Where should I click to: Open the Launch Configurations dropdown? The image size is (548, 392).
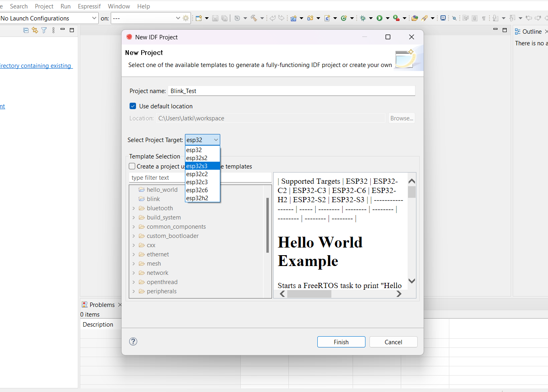point(94,18)
